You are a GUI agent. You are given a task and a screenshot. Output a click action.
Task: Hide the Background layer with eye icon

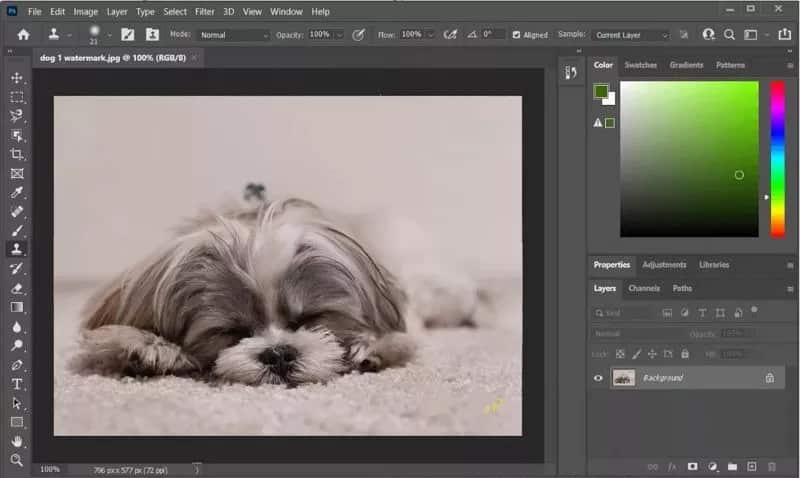599,378
